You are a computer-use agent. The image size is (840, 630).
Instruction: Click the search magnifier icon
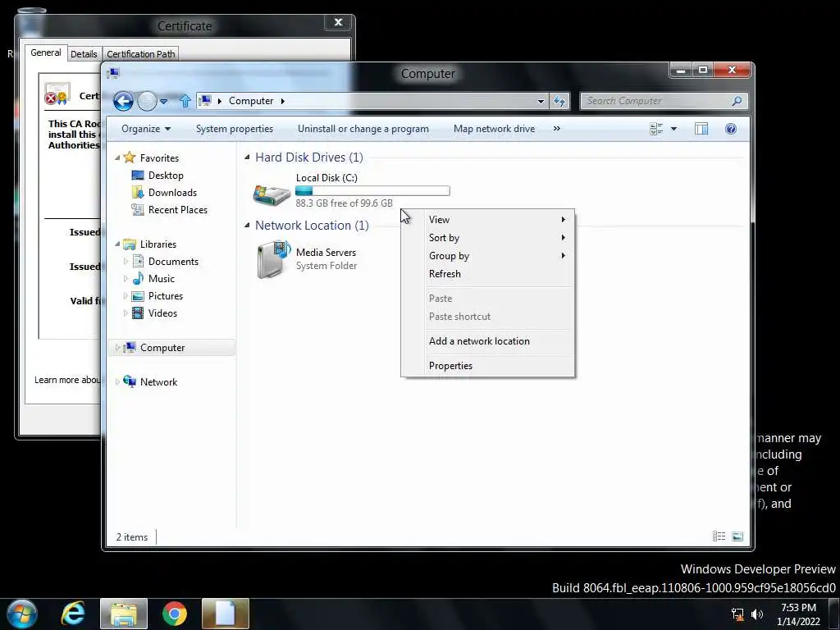click(737, 101)
